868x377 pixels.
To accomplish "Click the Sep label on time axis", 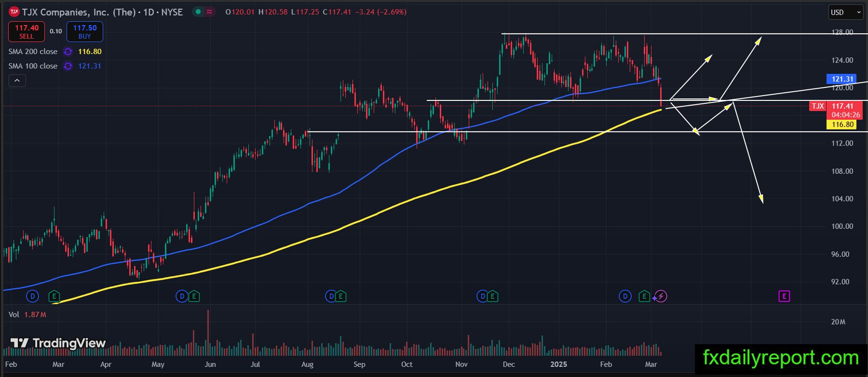I will [x=359, y=364].
